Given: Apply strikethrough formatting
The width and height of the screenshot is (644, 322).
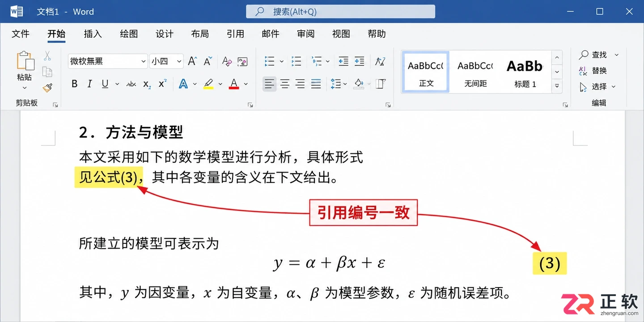Looking at the screenshot, I should [x=131, y=84].
